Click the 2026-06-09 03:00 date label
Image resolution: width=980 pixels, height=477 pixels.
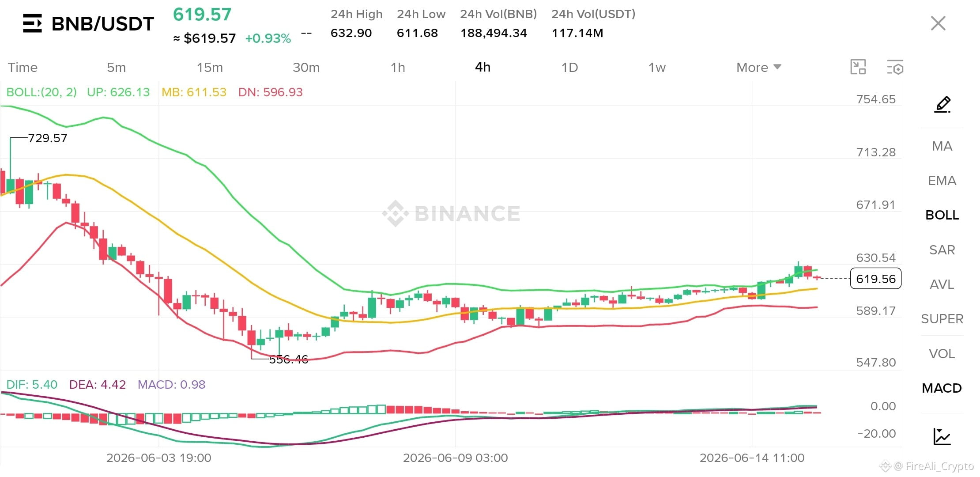456,458
